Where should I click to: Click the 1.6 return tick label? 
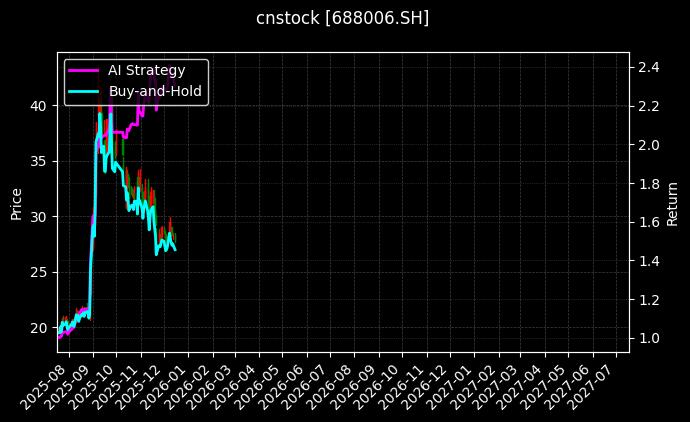tap(649, 222)
